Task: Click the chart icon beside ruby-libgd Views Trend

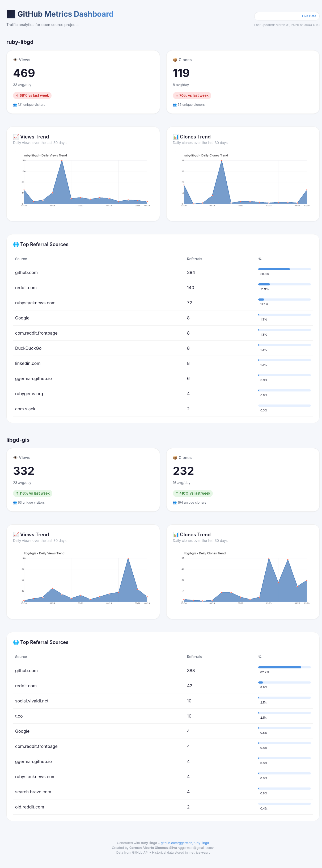Action: click(16, 137)
